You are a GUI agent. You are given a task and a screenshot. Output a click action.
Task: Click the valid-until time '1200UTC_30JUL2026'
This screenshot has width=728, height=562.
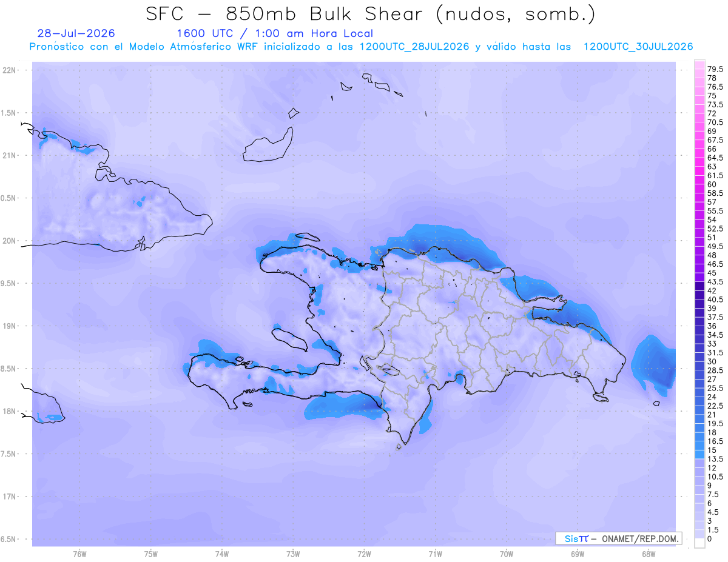[638, 47]
